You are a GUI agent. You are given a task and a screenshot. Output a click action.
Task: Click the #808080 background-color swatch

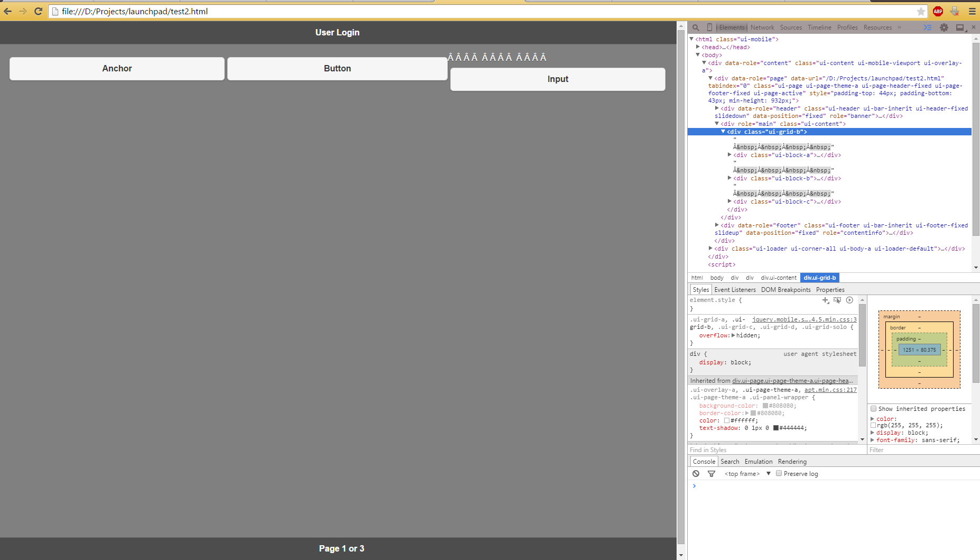(765, 406)
